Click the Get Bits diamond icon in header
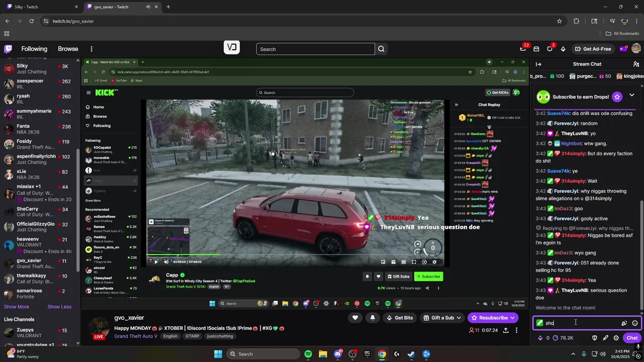This screenshot has height=362, width=644. (x=563, y=49)
